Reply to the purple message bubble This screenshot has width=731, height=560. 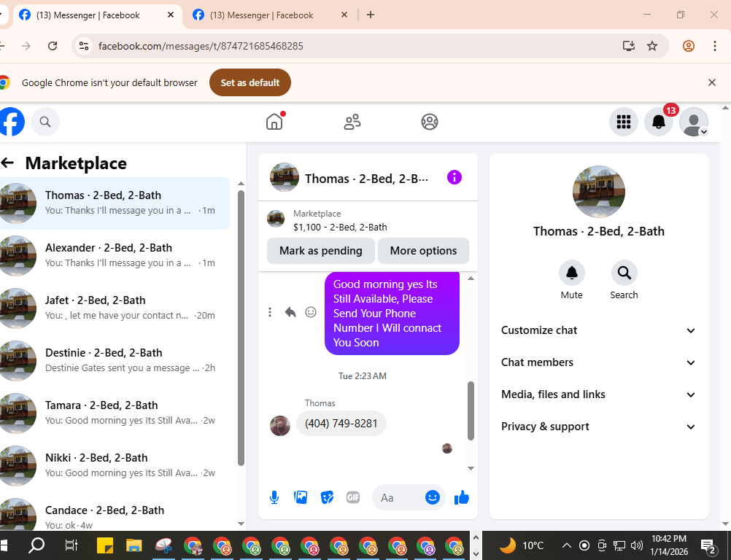(x=290, y=312)
